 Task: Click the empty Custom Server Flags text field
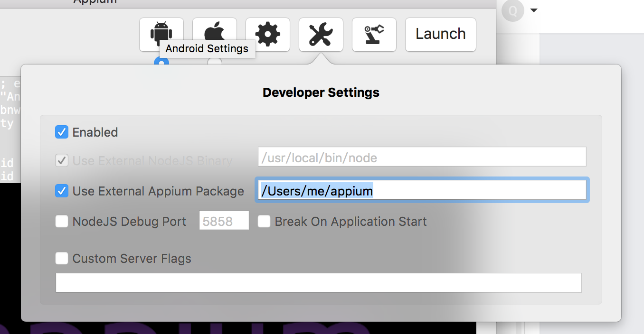(x=319, y=283)
